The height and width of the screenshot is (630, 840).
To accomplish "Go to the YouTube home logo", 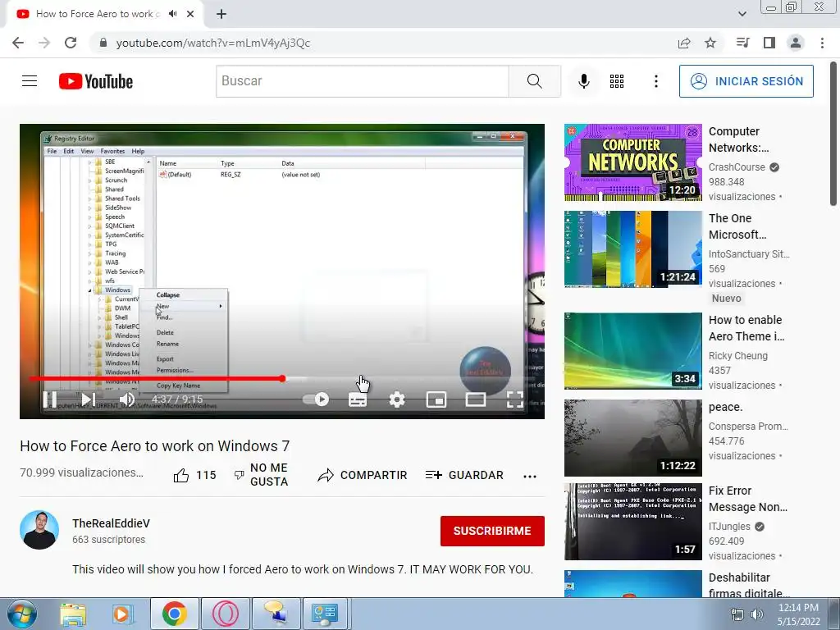I will [x=96, y=81].
